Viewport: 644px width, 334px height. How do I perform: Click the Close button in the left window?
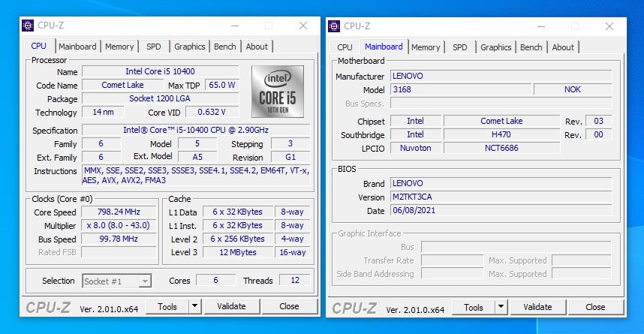(289, 306)
